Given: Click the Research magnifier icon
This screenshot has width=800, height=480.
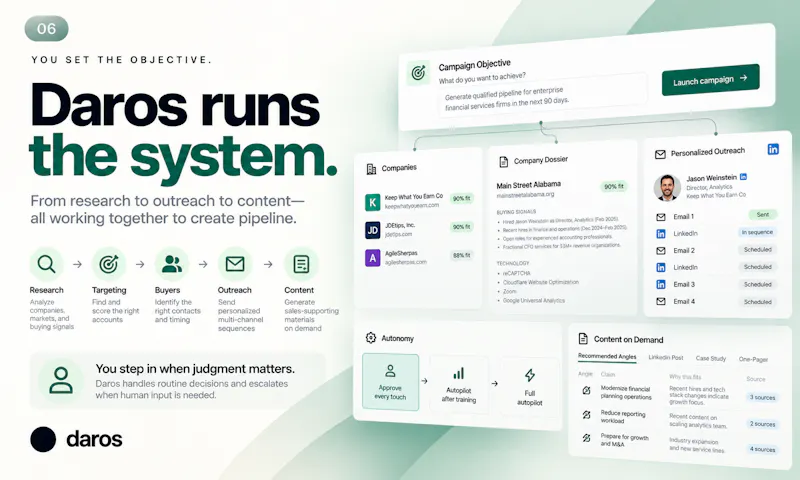Looking at the screenshot, I should (46, 264).
